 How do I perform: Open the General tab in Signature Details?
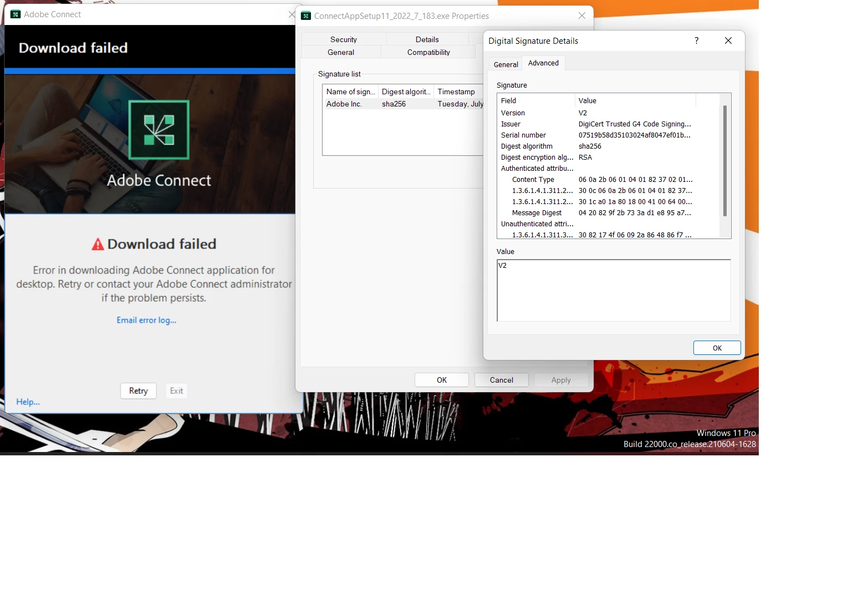[506, 64]
